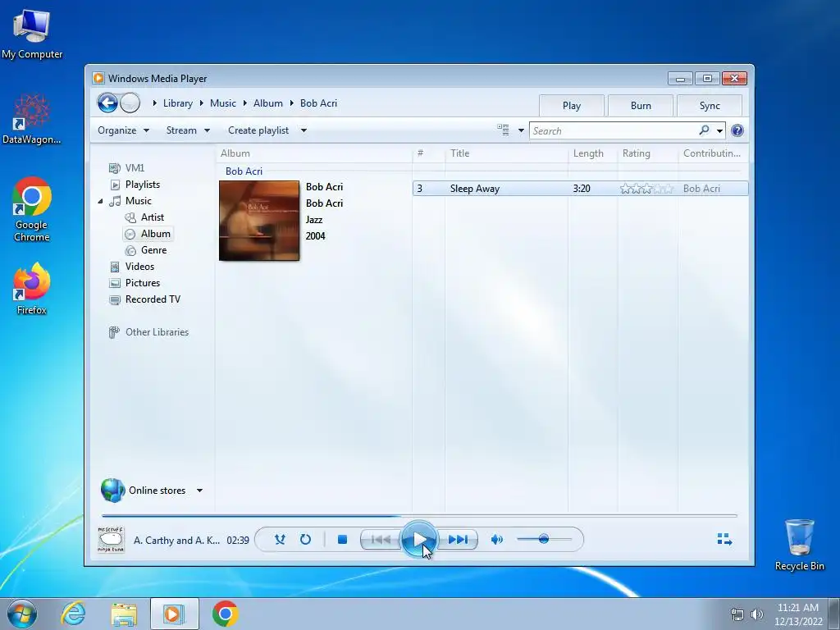This screenshot has width=840, height=630.
Task: Expand the arrow before Music breadcrumb
Action: 202,103
